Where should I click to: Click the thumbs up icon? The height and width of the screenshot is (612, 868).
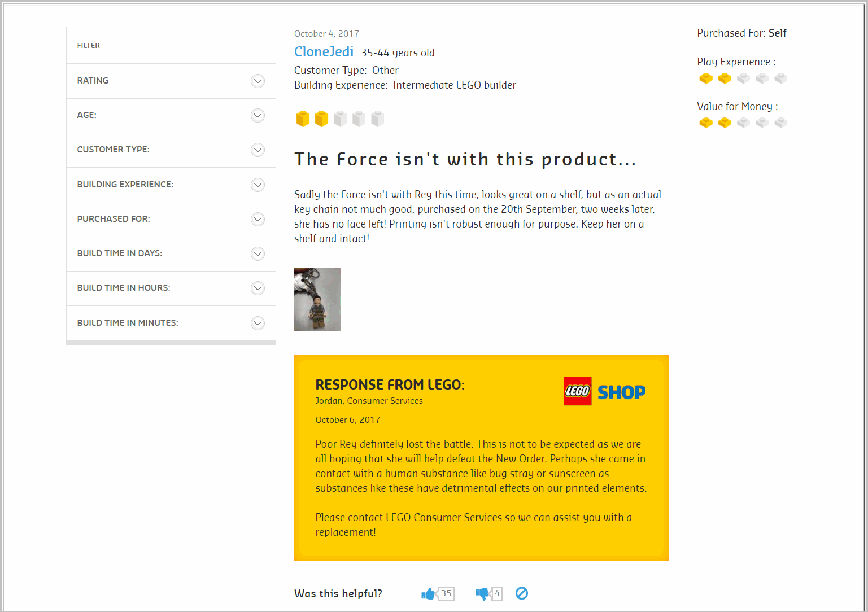click(x=429, y=593)
